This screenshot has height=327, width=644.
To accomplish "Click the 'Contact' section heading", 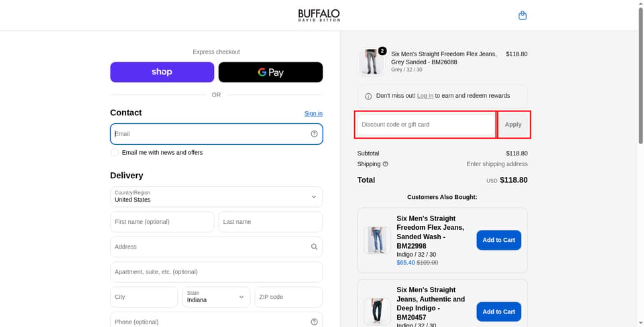I will tap(125, 113).
